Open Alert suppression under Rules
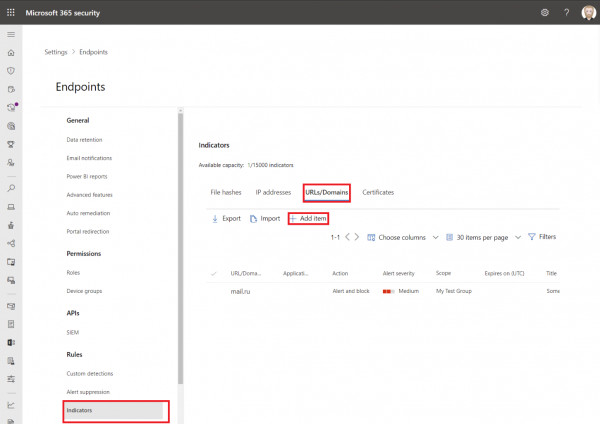The height and width of the screenshot is (424, 600). point(88,392)
